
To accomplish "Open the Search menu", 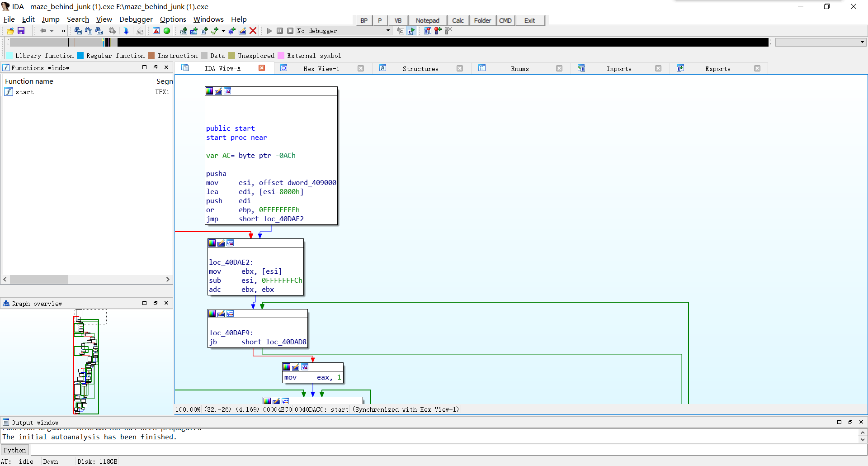I will click(78, 19).
